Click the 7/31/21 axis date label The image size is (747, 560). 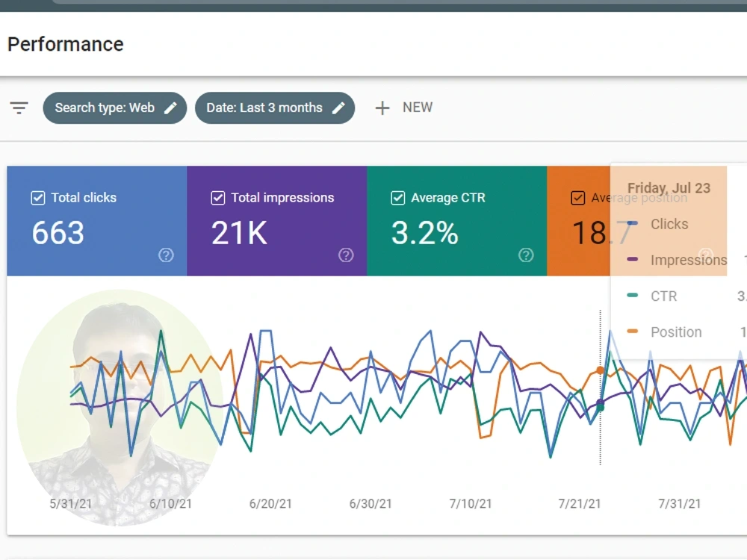pos(680,504)
